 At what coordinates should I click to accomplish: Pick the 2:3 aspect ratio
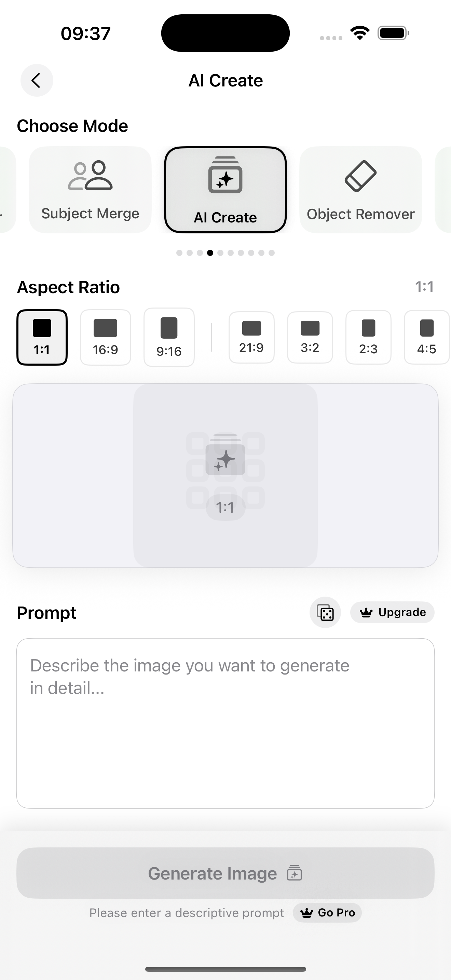368,337
